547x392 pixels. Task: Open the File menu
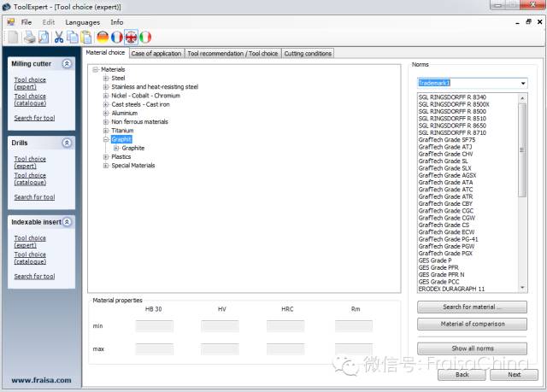26,22
